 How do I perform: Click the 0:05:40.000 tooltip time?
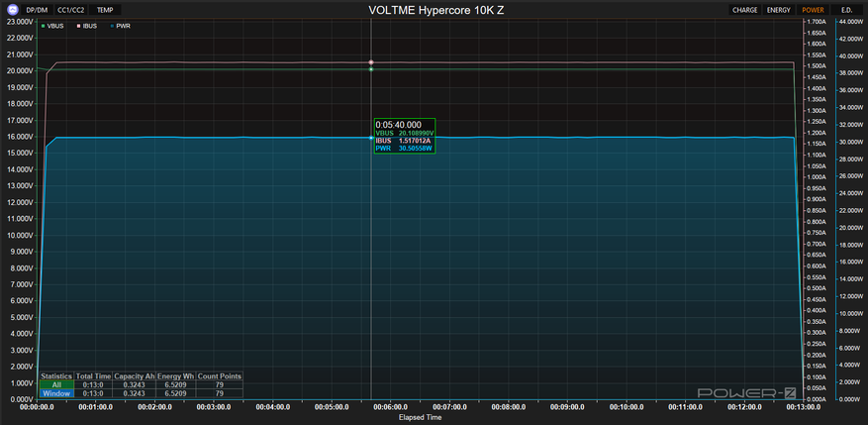[398, 125]
